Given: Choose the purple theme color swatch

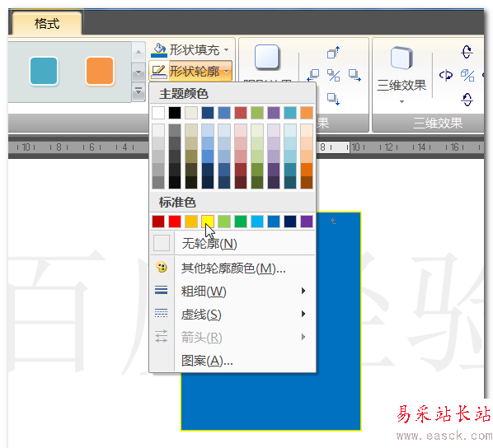Looking at the screenshot, I should pos(274,113).
